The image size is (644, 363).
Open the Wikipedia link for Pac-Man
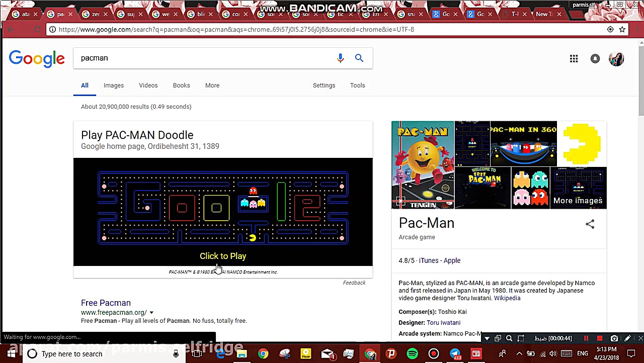507,298
